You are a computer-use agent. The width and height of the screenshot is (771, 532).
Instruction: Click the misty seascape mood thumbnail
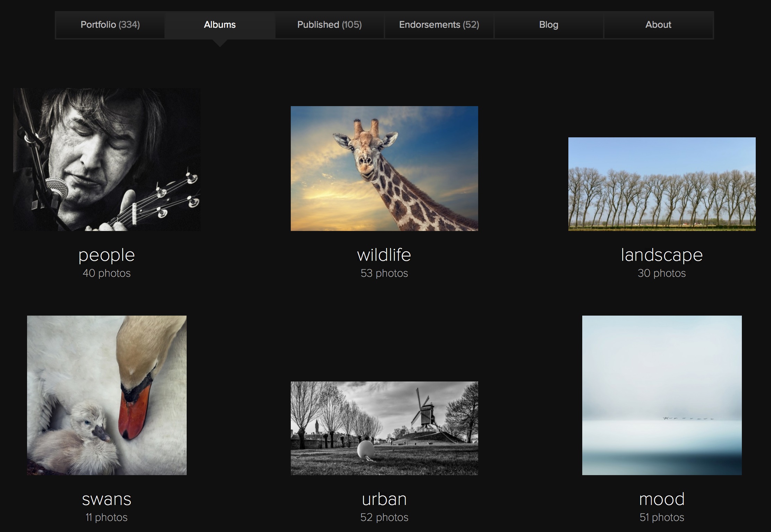[x=662, y=395]
